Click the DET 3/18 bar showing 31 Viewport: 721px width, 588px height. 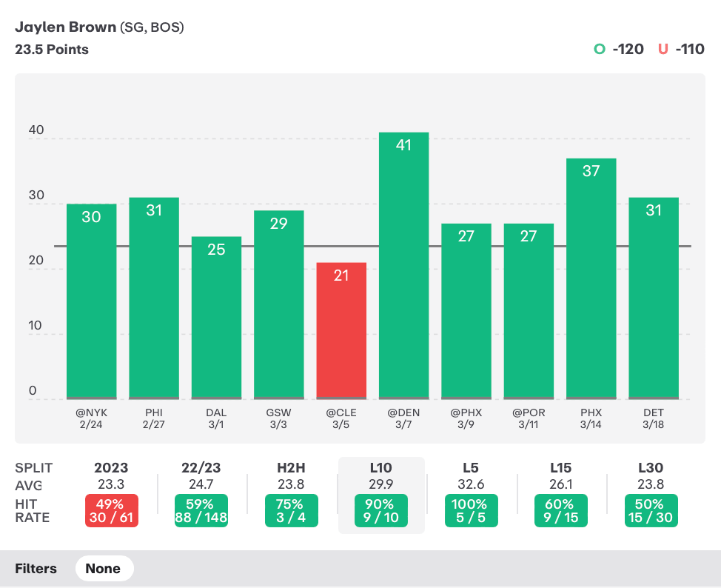654,298
